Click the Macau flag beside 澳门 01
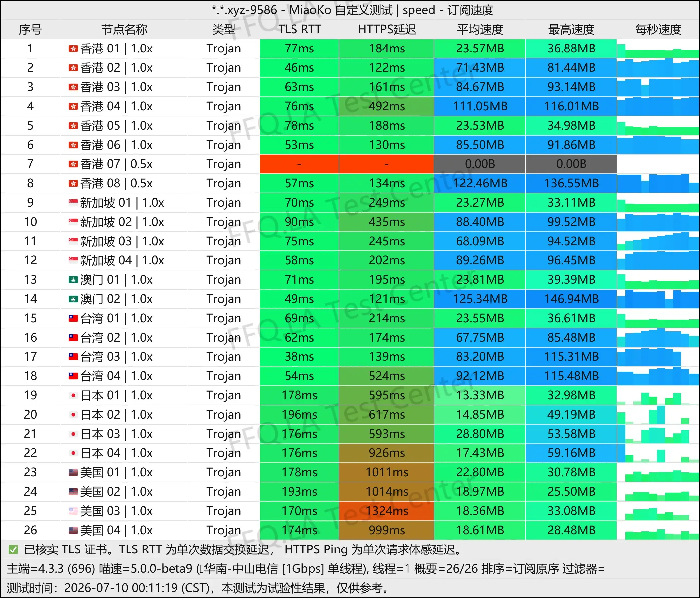 (x=73, y=280)
